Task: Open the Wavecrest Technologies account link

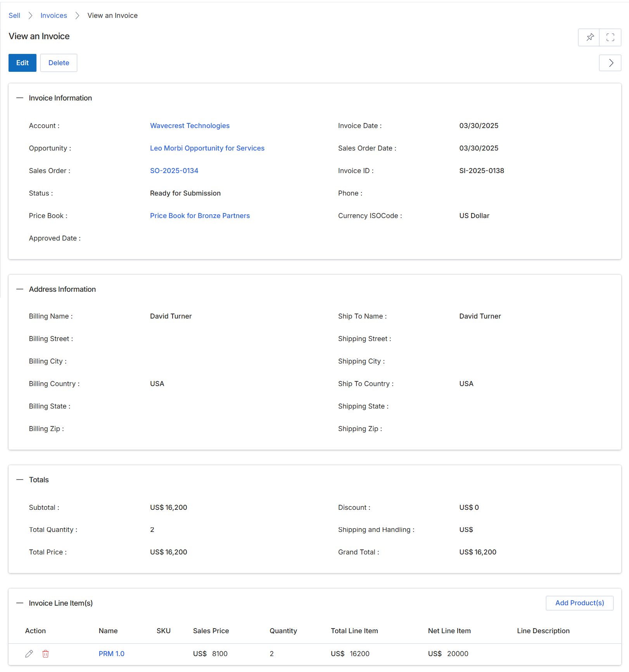Action: (190, 126)
